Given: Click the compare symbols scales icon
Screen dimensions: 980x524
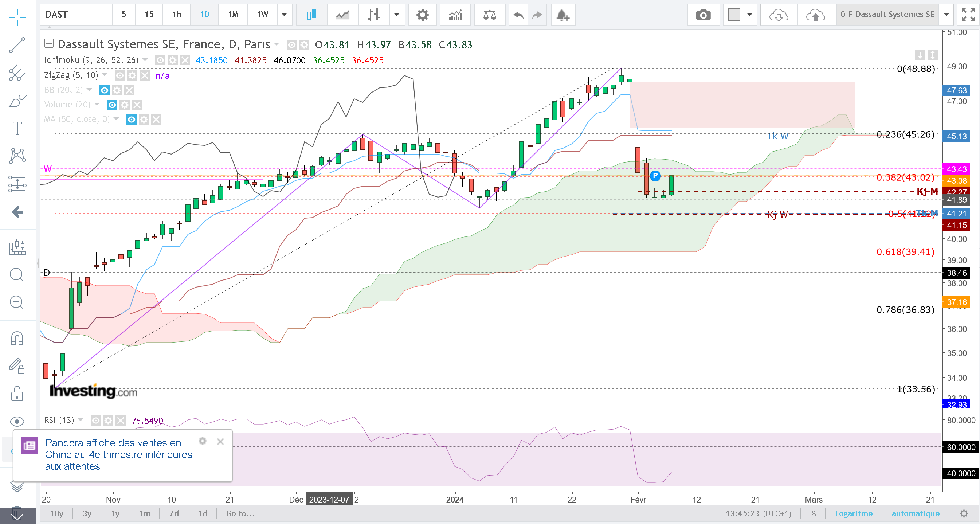Looking at the screenshot, I should (x=489, y=15).
